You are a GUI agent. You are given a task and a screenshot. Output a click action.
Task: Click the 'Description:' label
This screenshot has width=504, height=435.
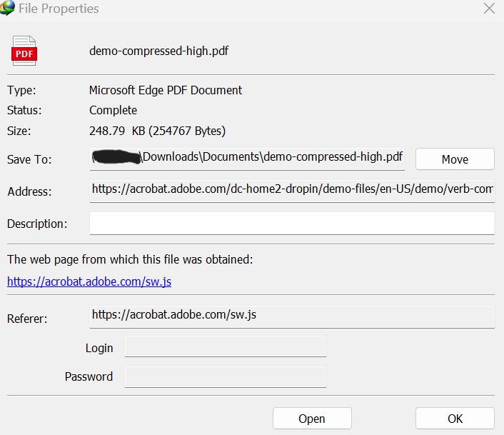[37, 224]
